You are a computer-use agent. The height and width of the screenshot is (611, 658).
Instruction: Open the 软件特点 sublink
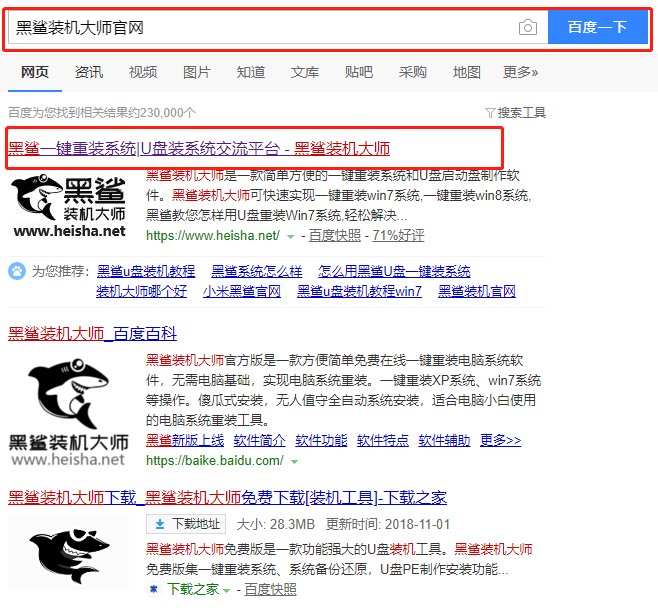tap(383, 441)
